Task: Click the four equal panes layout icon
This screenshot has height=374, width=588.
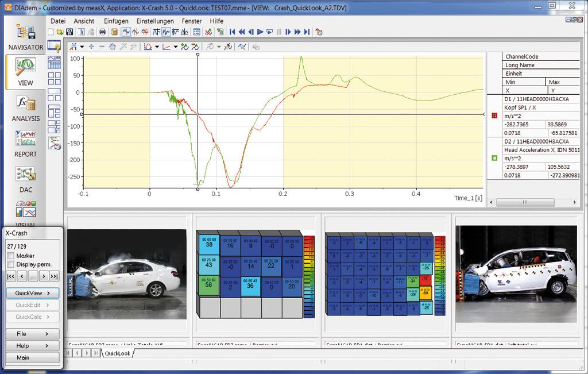Action: tap(55, 79)
